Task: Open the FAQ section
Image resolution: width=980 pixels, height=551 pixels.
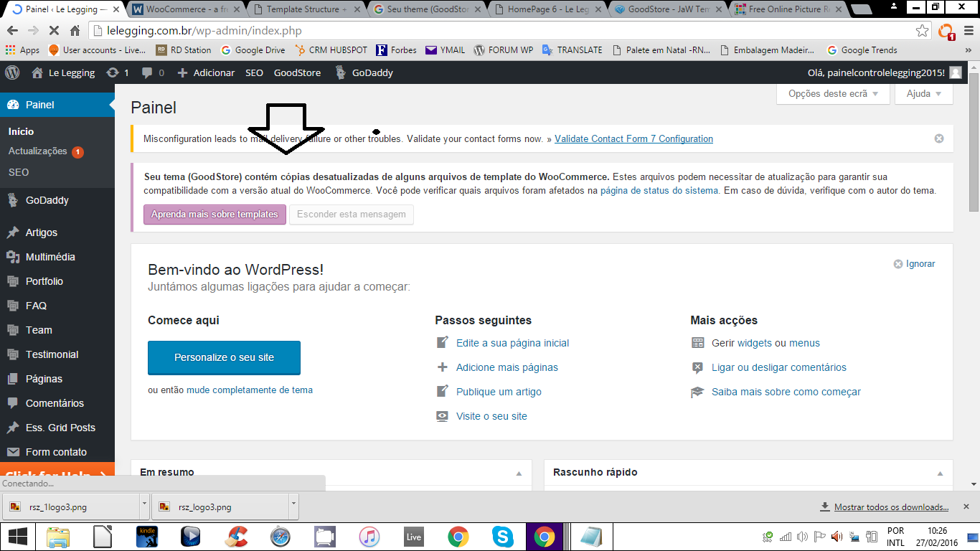Action: click(57, 306)
